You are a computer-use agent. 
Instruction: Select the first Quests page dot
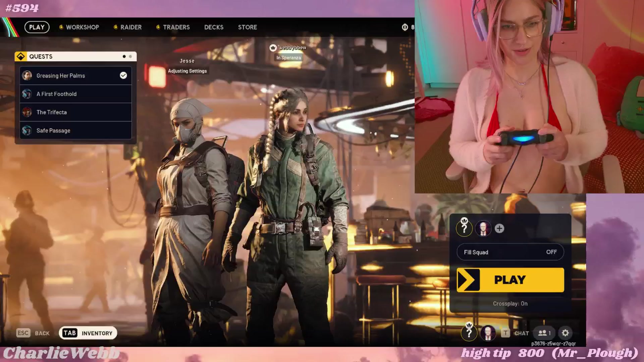coord(124,56)
